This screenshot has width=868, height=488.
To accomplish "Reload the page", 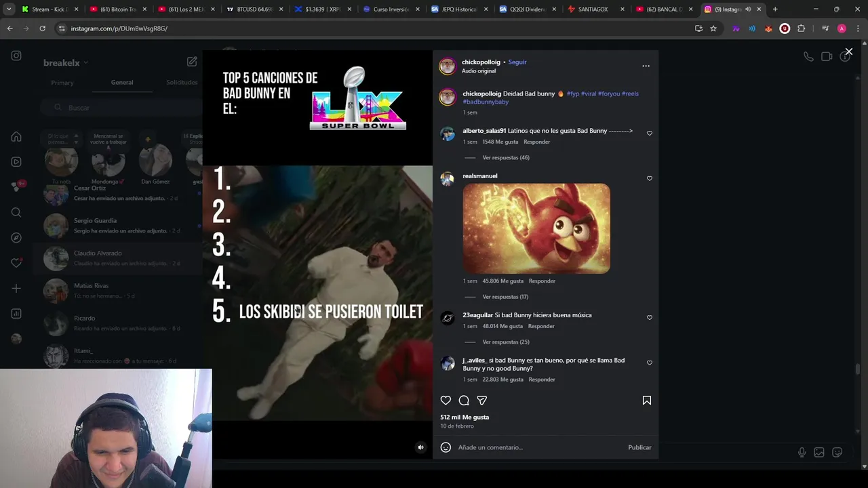I will (42, 28).
